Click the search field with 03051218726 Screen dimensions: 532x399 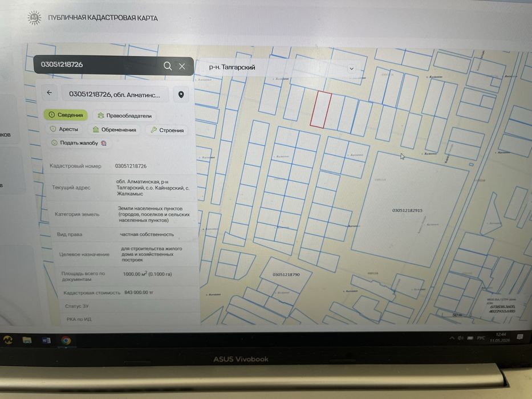click(x=113, y=65)
